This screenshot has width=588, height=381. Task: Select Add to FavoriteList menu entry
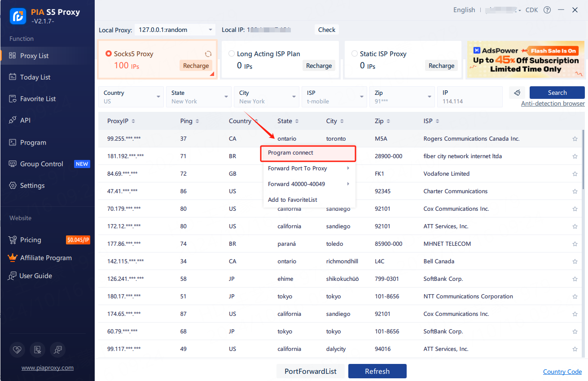(x=309, y=200)
